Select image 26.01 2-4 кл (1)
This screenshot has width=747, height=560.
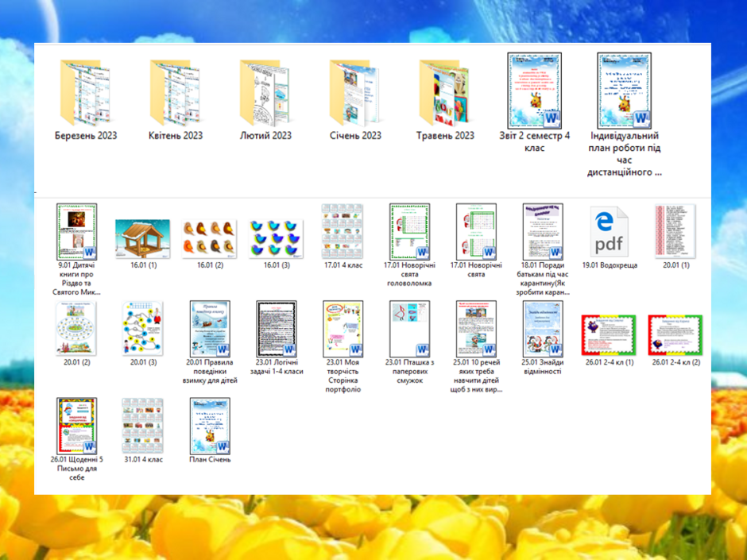pyautogui.click(x=609, y=335)
